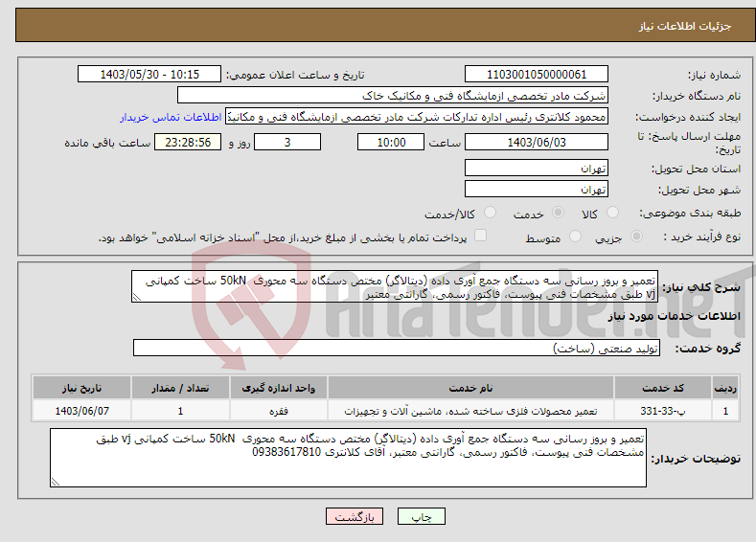Viewport: 756px width, 542px height.
Task: Click the واحد اندازه گیری column header
Action: point(279,388)
